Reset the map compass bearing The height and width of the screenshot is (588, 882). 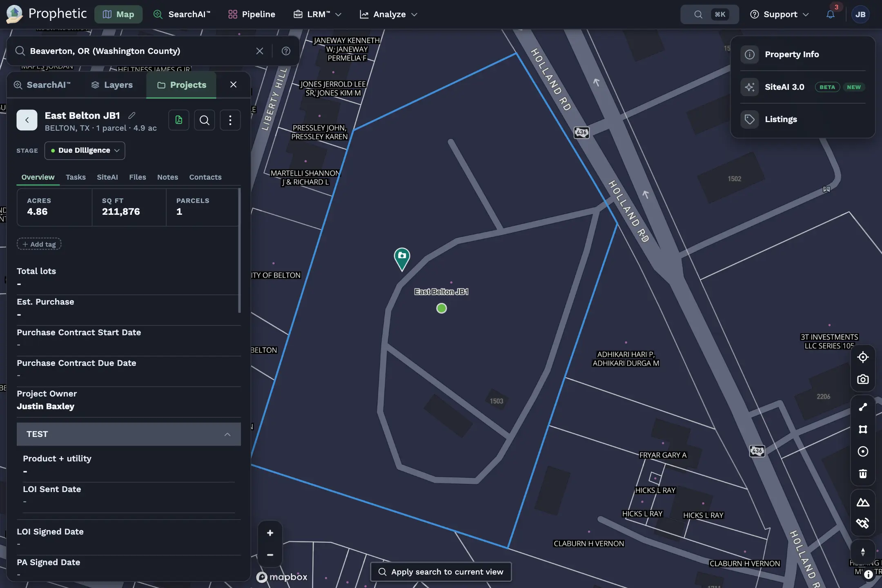(x=863, y=552)
